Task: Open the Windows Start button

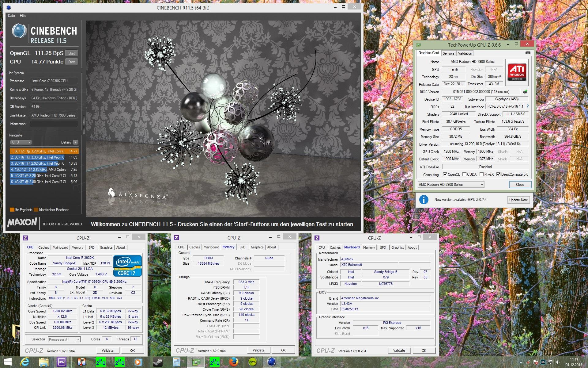Action: [x=7, y=362]
